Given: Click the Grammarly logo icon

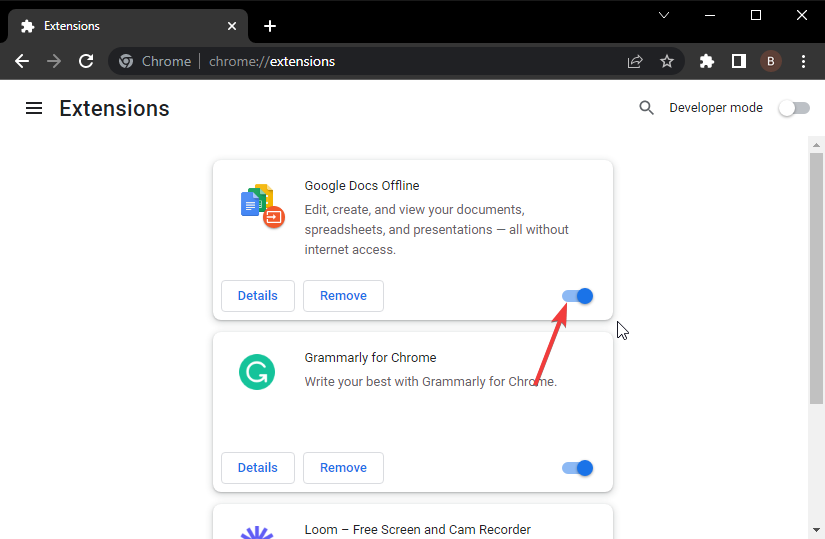Looking at the screenshot, I should point(257,372).
